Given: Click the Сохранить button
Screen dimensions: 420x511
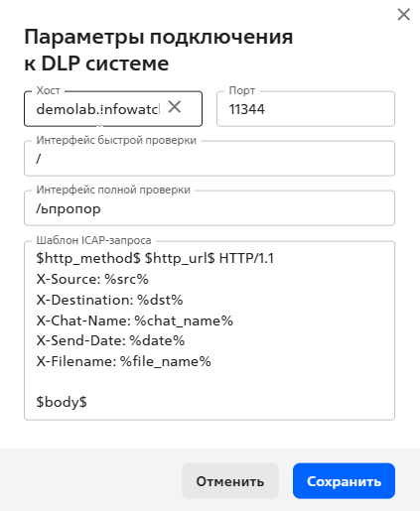Looking at the screenshot, I should coord(344,481).
